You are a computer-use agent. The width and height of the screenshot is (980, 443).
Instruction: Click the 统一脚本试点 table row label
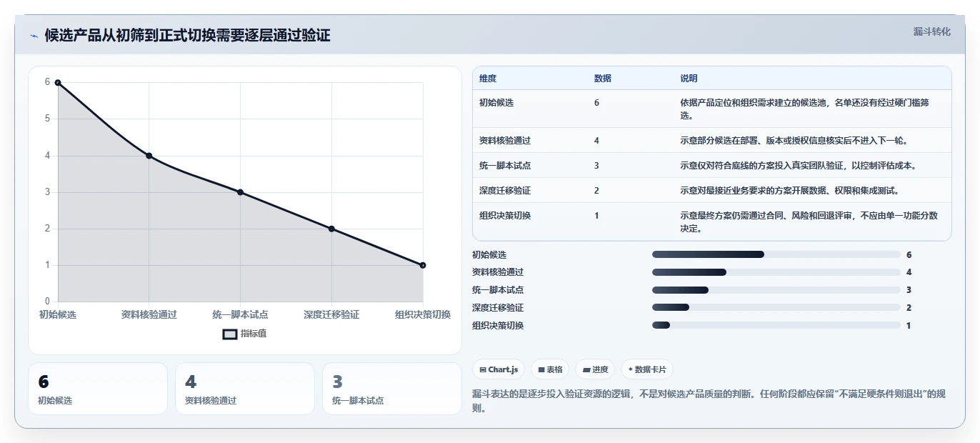(505, 166)
